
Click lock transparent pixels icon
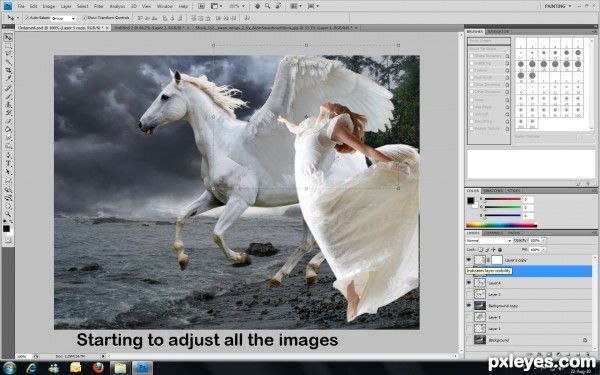point(481,249)
